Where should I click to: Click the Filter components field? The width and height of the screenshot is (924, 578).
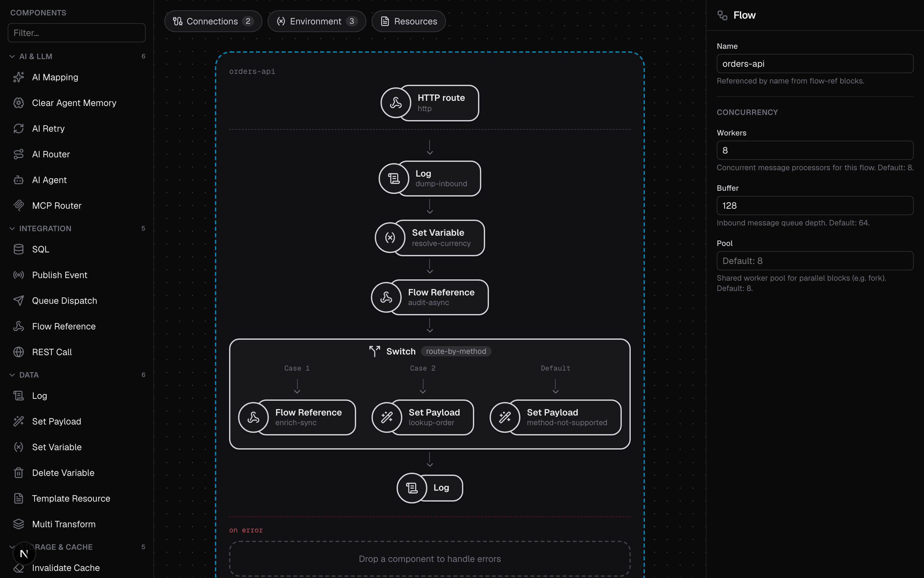(x=76, y=33)
